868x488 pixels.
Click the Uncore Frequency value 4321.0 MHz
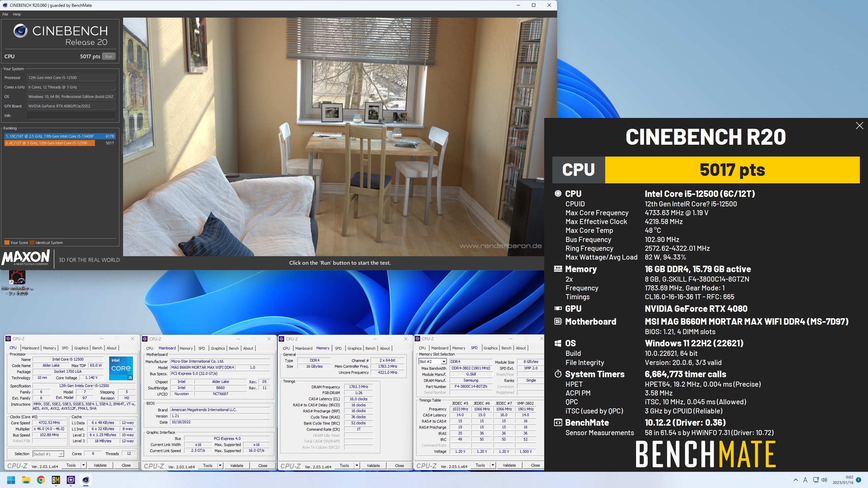(x=388, y=372)
